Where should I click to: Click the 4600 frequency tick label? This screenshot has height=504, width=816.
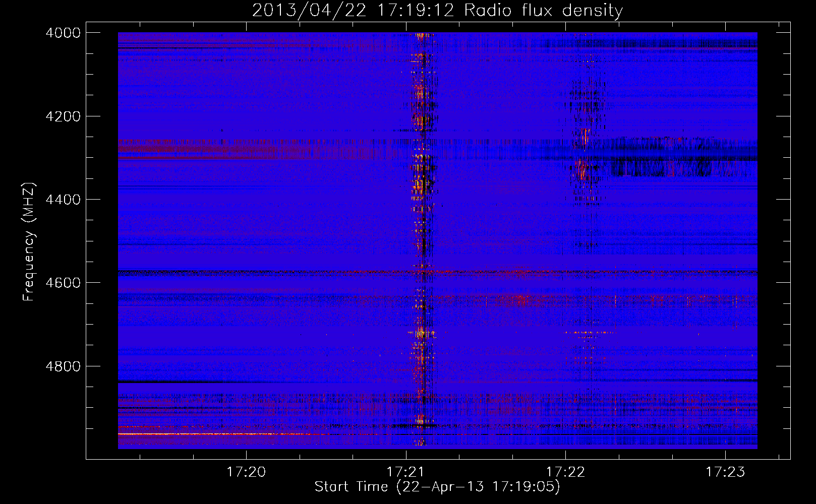63,283
